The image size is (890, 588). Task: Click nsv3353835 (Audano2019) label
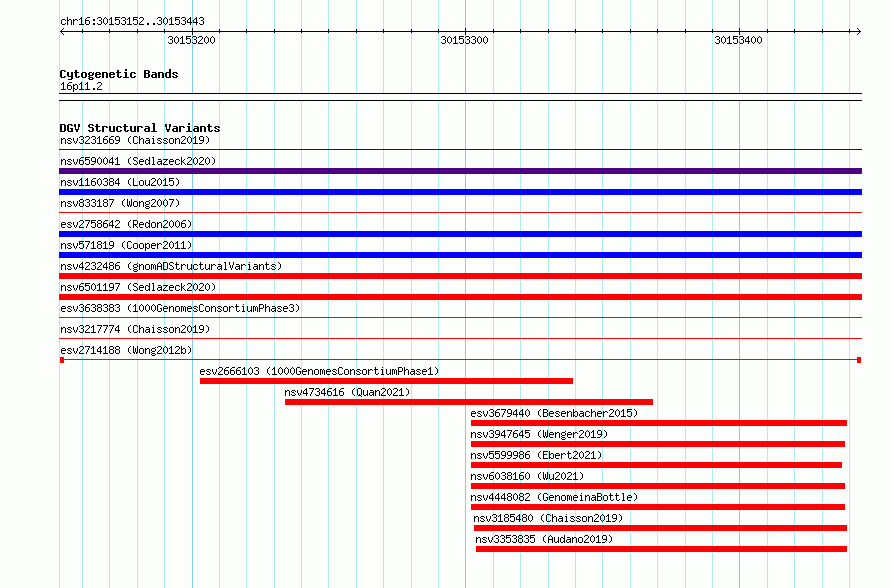544,539
